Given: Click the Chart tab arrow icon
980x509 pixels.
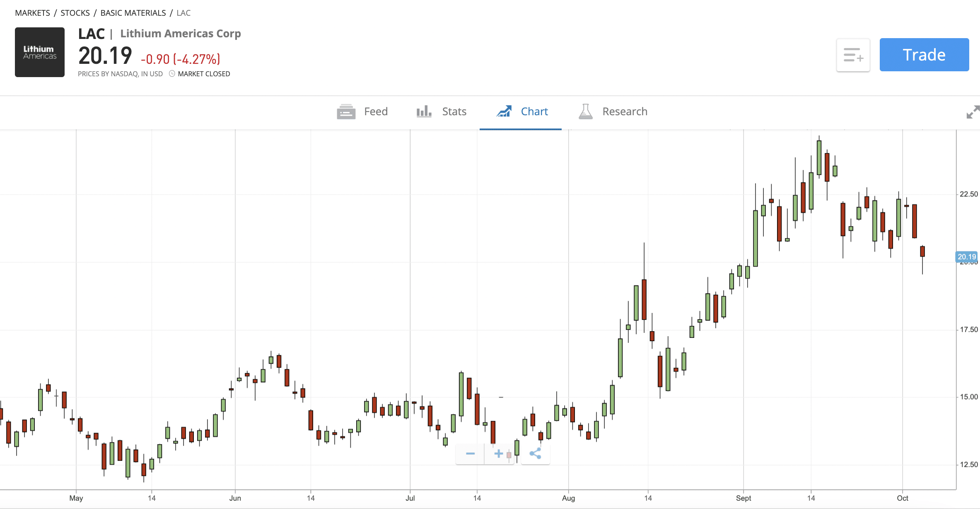Looking at the screenshot, I should coord(504,111).
